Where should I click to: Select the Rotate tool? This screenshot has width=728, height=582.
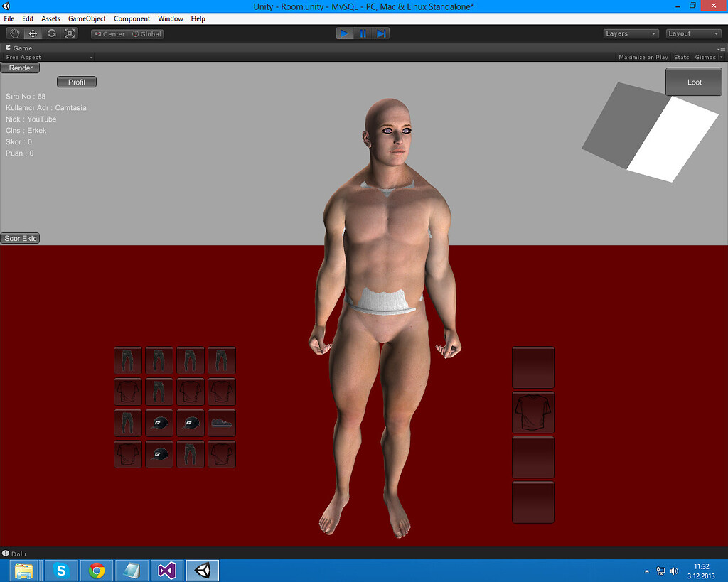[50, 33]
